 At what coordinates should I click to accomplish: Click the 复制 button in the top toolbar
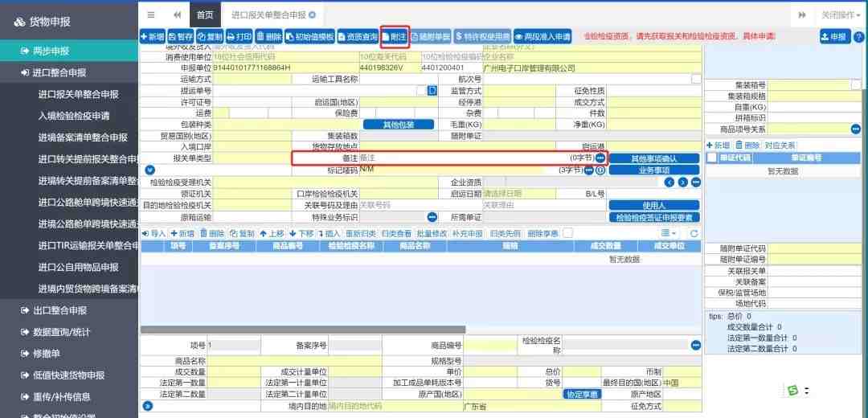pyautogui.click(x=210, y=36)
